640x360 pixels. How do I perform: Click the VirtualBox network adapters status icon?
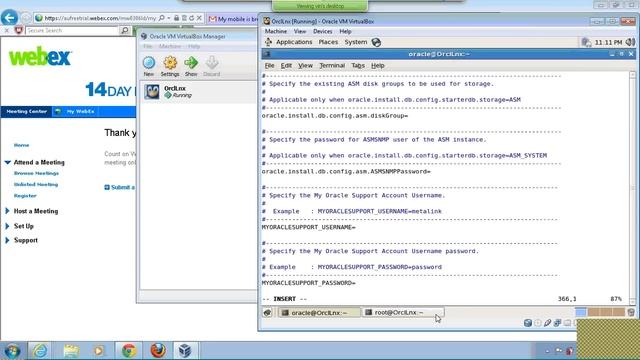tap(558, 323)
